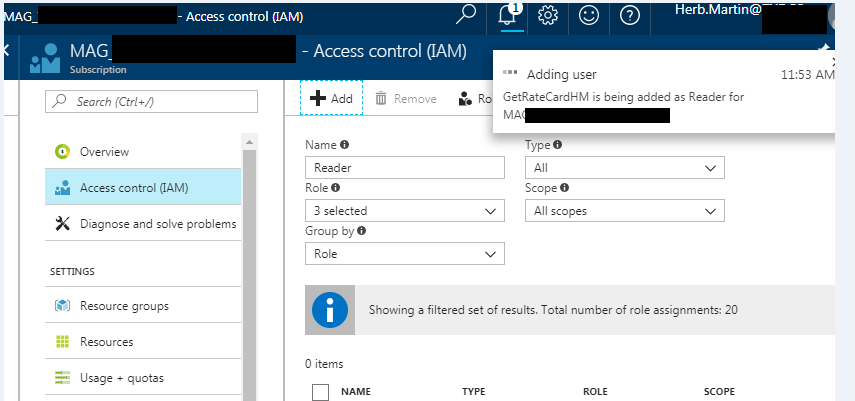Open Diagnose and solve problems
855x401 pixels.
coord(143,224)
